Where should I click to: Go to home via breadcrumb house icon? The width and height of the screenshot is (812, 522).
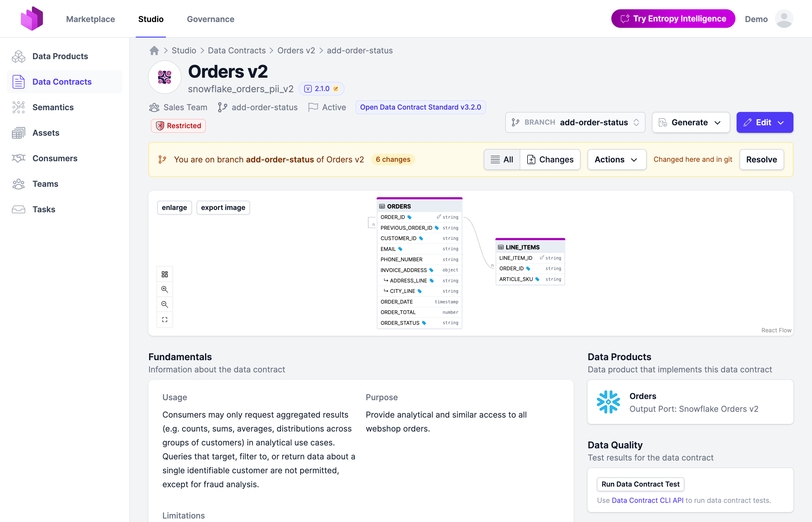(x=154, y=50)
